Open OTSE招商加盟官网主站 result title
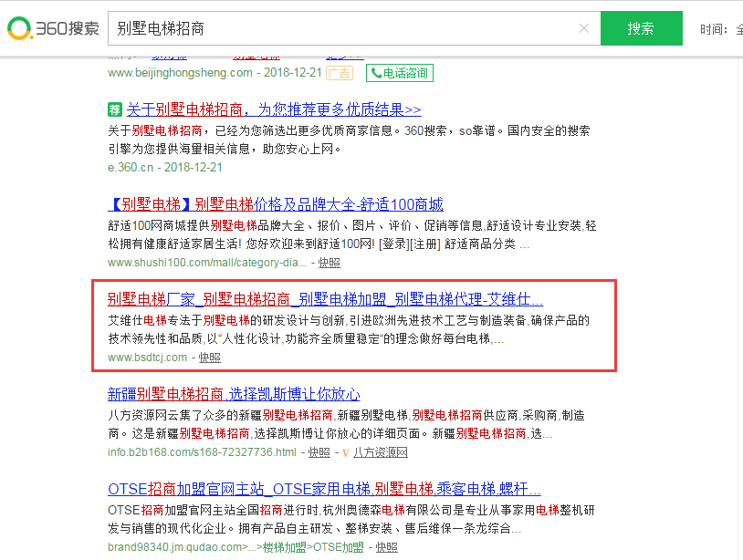743x560 pixels. [324, 489]
